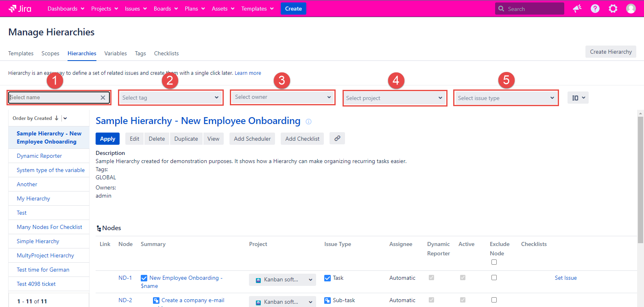Check Exclude Node box for ND-1
The width and height of the screenshot is (644, 307).
click(494, 278)
